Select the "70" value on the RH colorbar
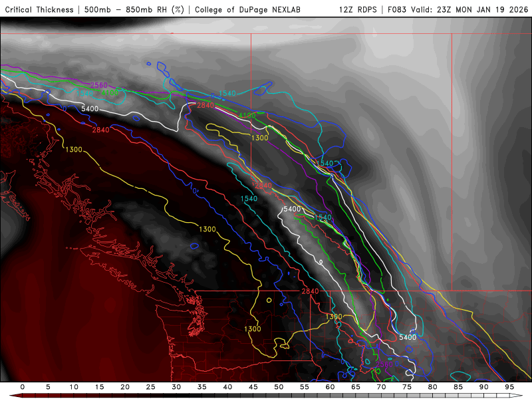 pyautogui.click(x=381, y=387)
